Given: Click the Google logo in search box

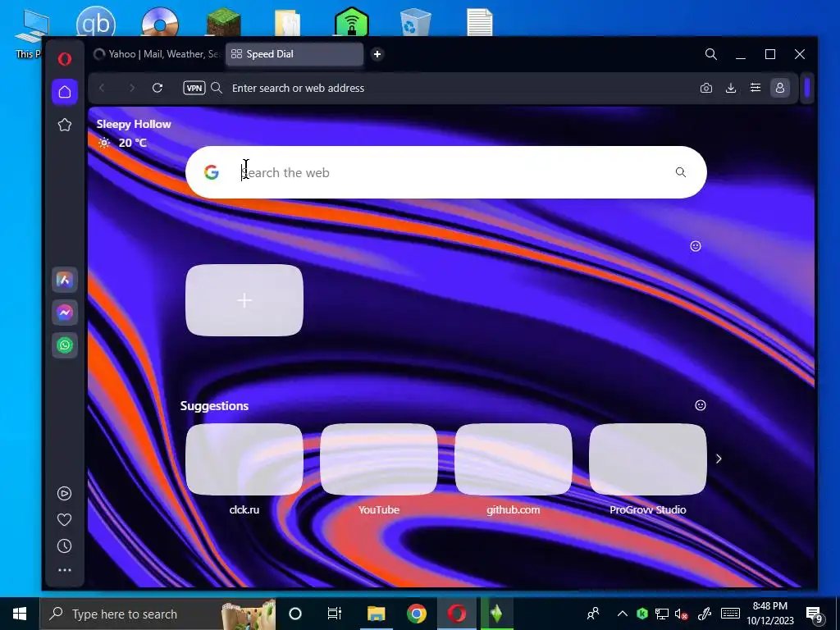Looking at the screenshot, I should [x=212, y=172].
